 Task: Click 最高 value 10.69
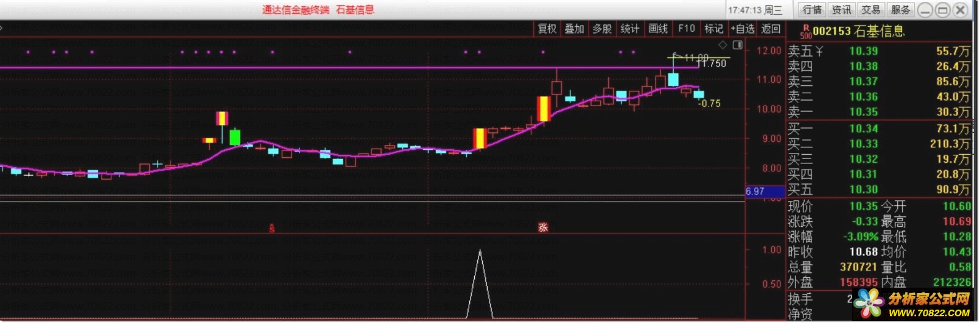(957, 222)
